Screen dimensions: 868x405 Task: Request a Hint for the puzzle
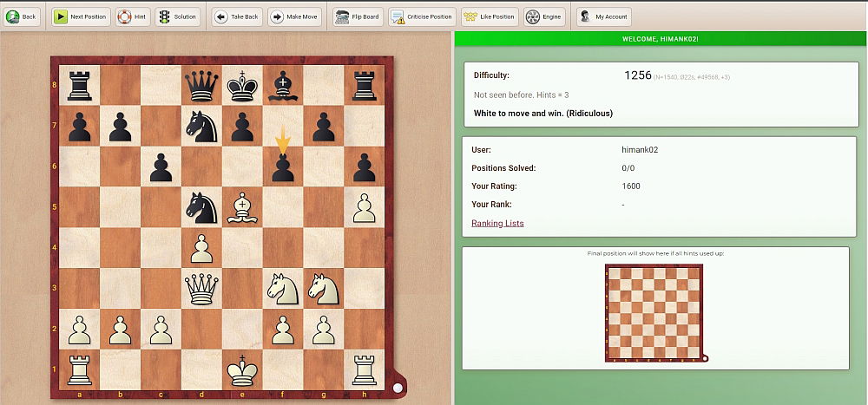click(132, 16)
